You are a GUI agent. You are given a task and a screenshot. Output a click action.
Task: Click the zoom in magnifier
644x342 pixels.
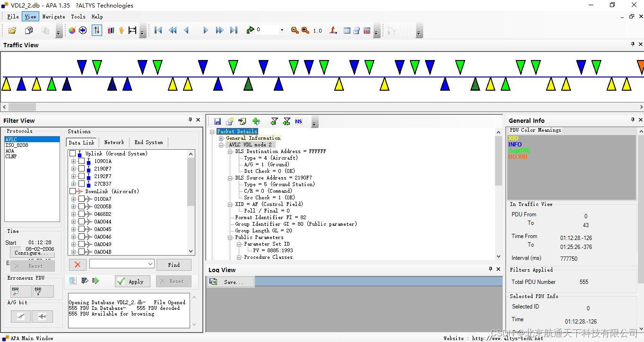click(305, 30)
